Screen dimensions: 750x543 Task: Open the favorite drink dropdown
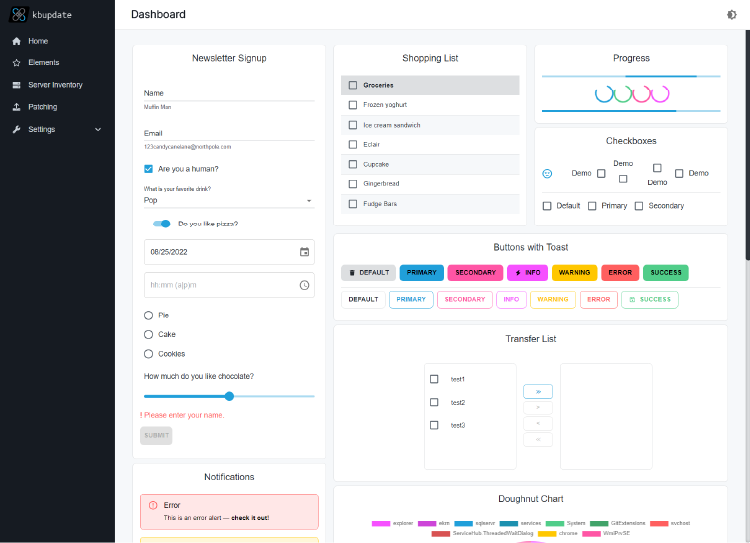coord(229,200)
